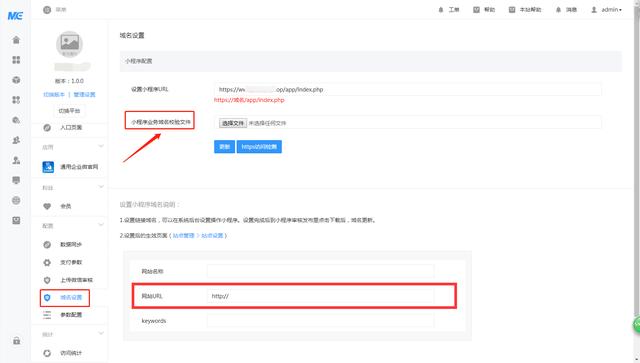Click the 选择文件 choose file button

tap(233, 123)
